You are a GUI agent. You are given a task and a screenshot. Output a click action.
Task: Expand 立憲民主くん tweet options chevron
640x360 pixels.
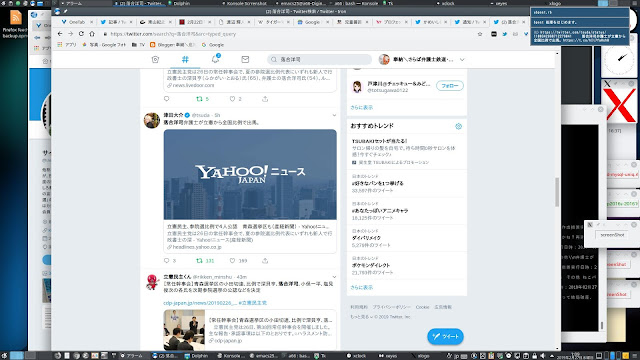point(334,277)
